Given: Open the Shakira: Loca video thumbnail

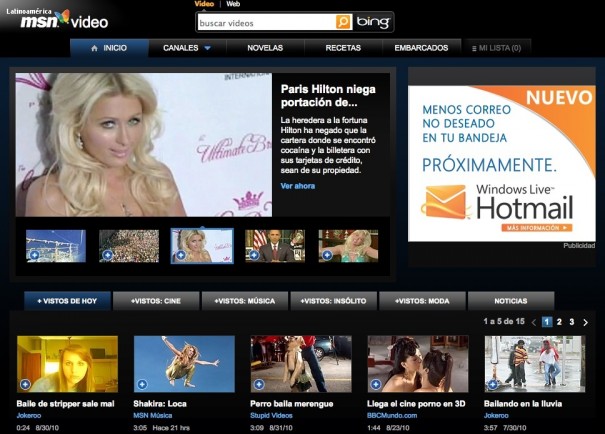Looking at the screenshot, I should point(184,364).
